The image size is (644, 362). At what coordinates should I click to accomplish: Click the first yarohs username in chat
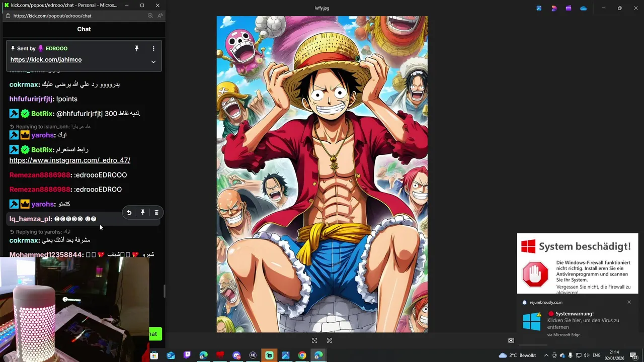click(x=42, y=135)
